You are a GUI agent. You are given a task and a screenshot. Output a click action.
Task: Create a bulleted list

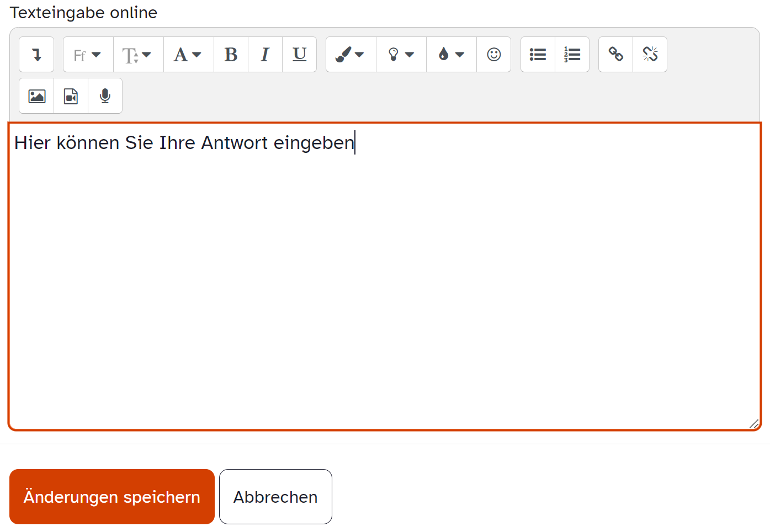click(x=537, y=54)
